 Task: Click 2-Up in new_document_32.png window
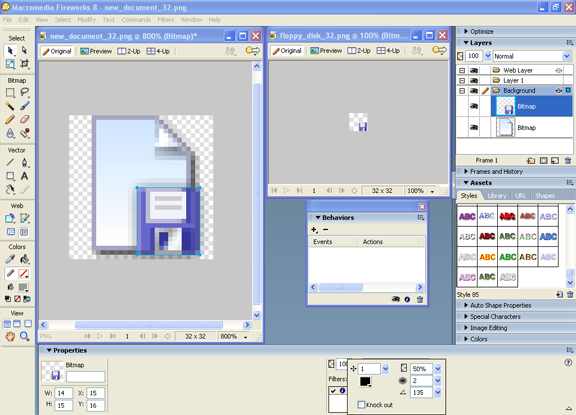click(129, 51)
